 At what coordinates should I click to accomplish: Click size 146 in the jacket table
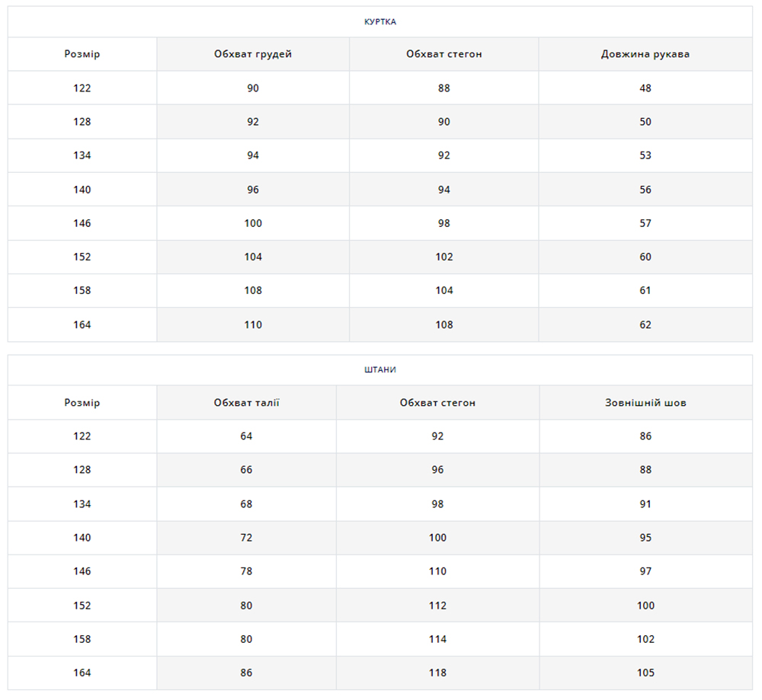coord(82,223)
